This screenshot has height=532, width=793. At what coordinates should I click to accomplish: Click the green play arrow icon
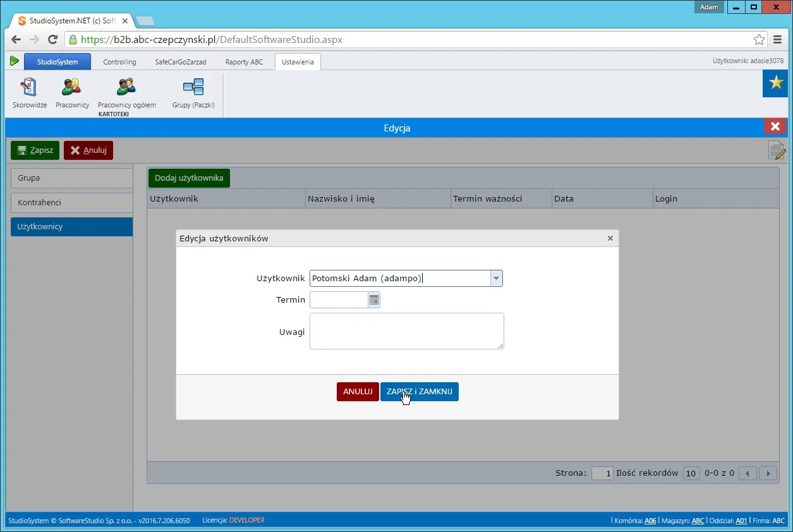coord(14,61)
